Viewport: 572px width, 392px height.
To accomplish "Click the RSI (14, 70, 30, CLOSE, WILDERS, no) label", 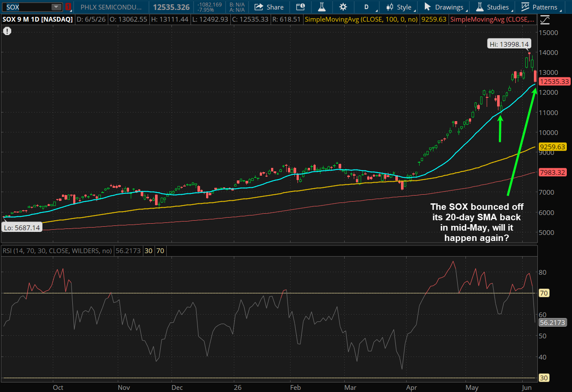I will [x=58, y=251].
